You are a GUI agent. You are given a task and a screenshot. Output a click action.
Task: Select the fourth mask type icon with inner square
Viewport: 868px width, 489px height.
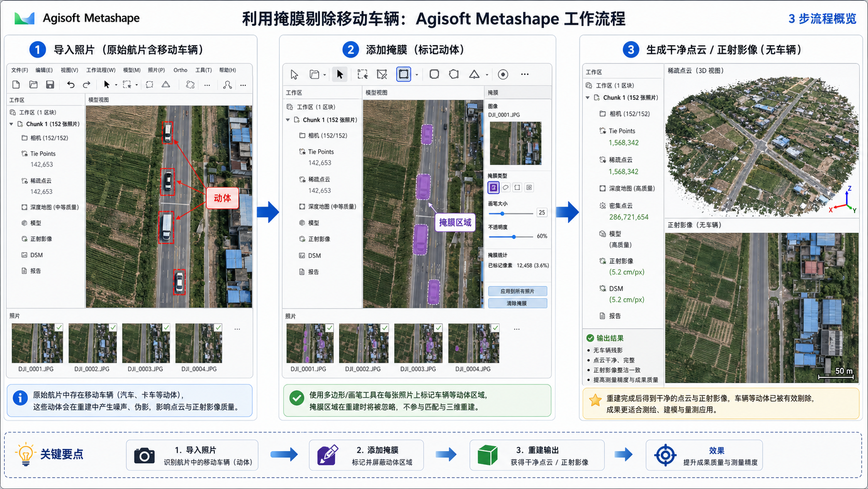point(529,188)
